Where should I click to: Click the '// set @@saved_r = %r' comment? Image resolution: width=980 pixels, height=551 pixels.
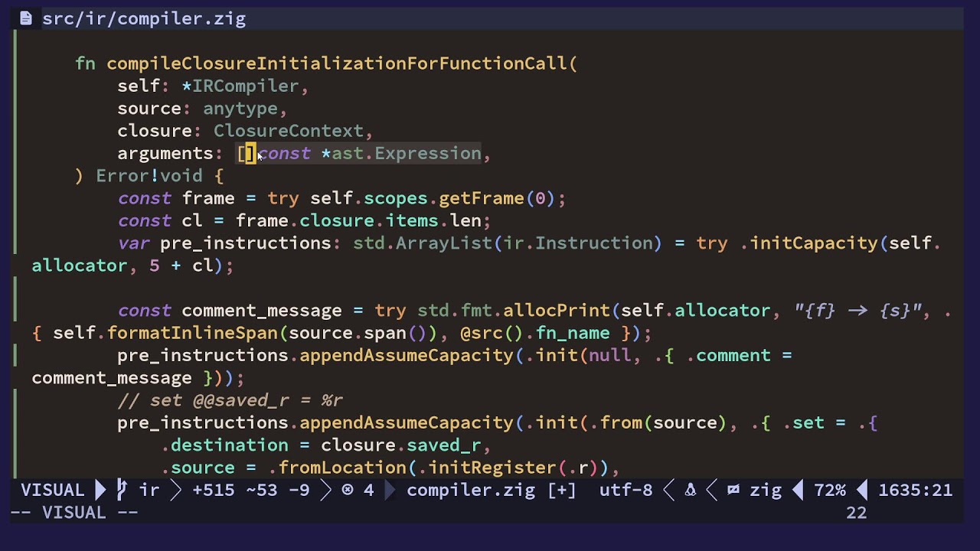click(230, 400)
